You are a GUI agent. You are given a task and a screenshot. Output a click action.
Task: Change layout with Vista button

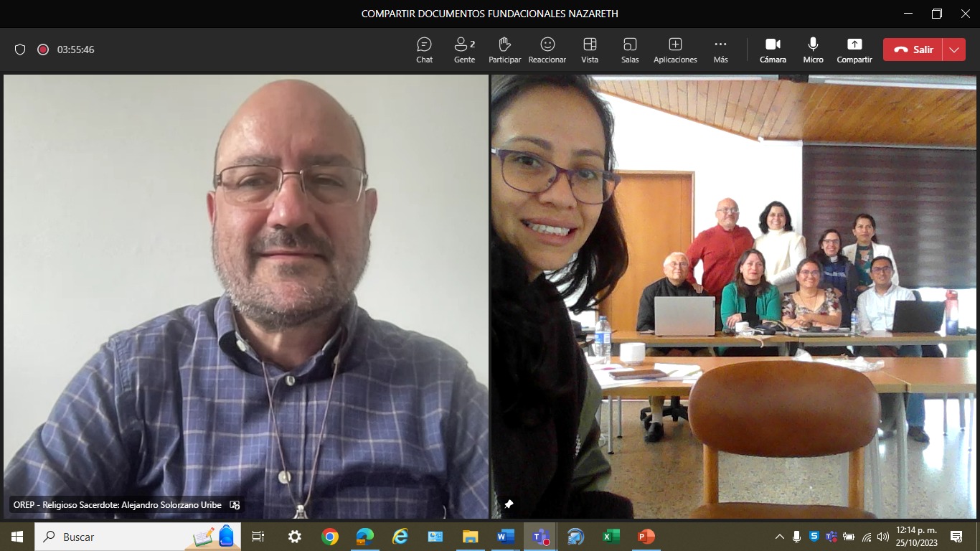click(x=590, y=50)
